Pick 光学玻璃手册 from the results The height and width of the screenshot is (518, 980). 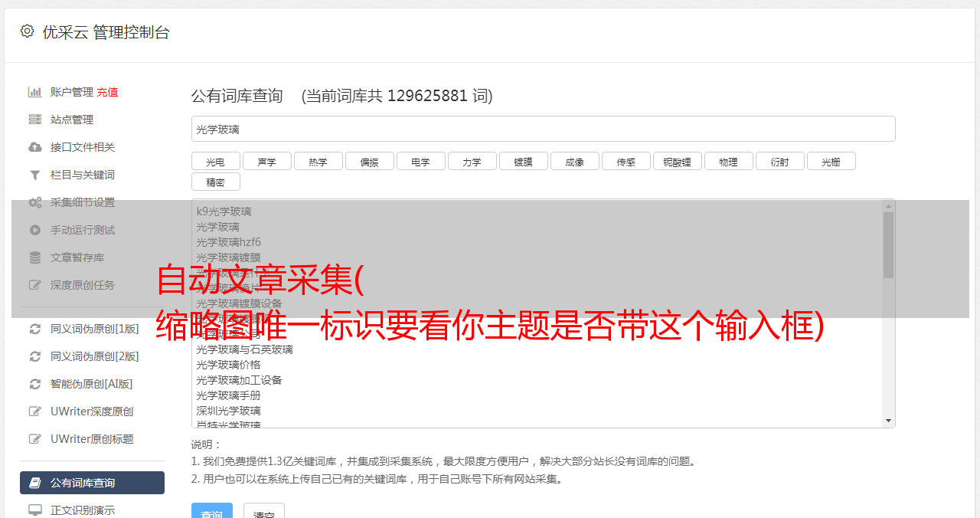click(537, 395)
